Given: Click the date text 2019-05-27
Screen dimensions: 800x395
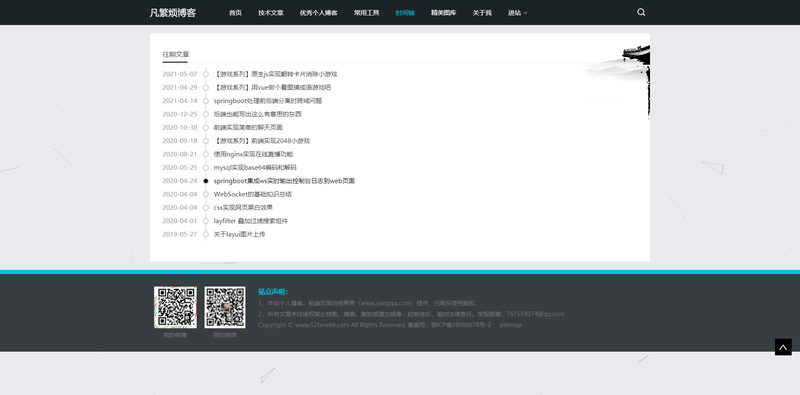Looking at the screenshot, I should (180, 234).
